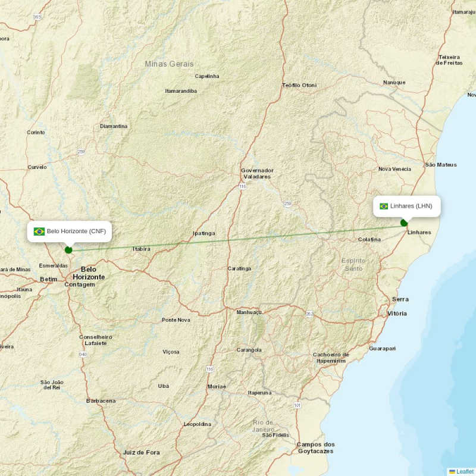Click highway 116 shield near Governador Valadares
The width and height of the screenshot is (476, 476).
click(x=242, y=186)
